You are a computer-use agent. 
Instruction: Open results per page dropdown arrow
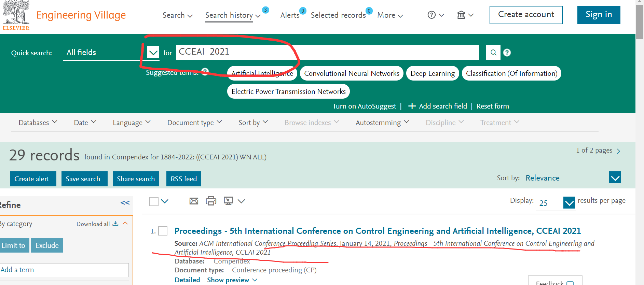pos(569,203)
